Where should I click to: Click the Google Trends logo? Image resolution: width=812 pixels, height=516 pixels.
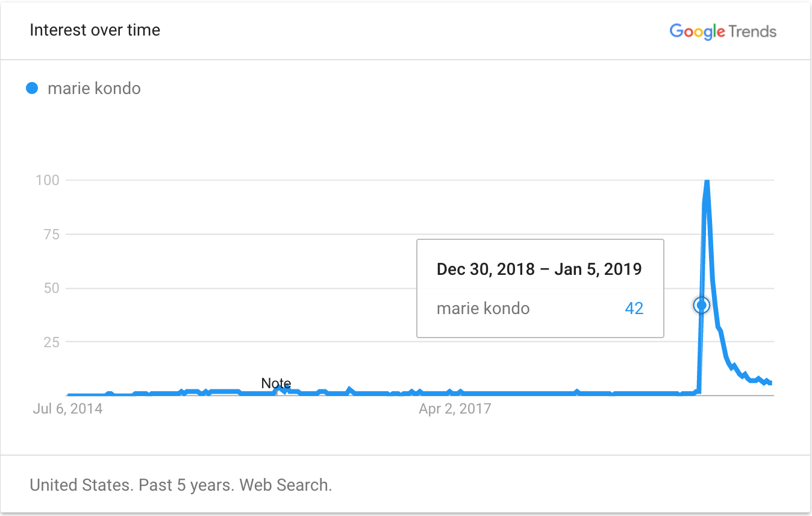click(x=723, y=31)
